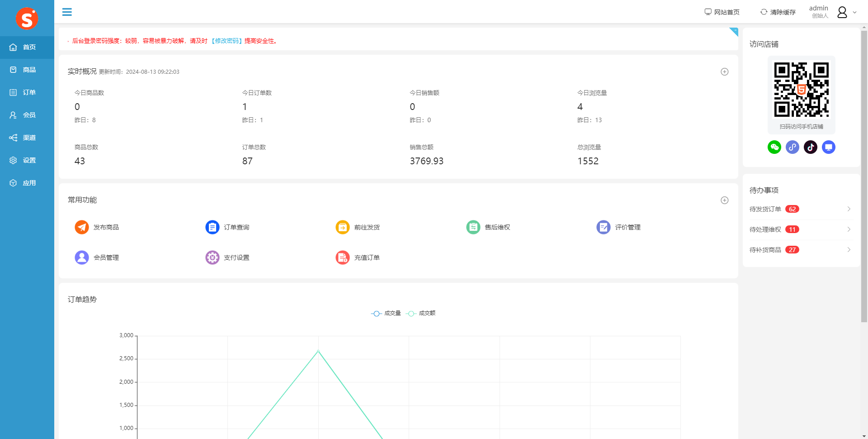
Task: Open the 充值订单 shortcut
Action: [358, 258]
